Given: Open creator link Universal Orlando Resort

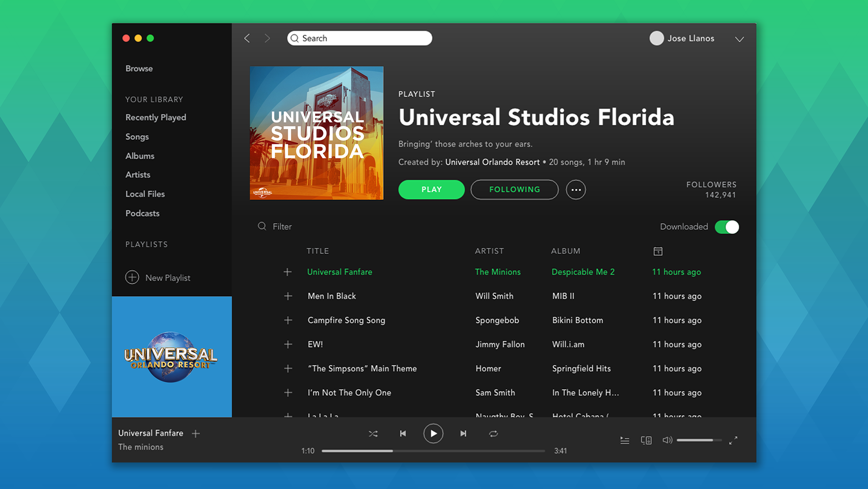Looking at the screenshot, I should click(492, 162).
